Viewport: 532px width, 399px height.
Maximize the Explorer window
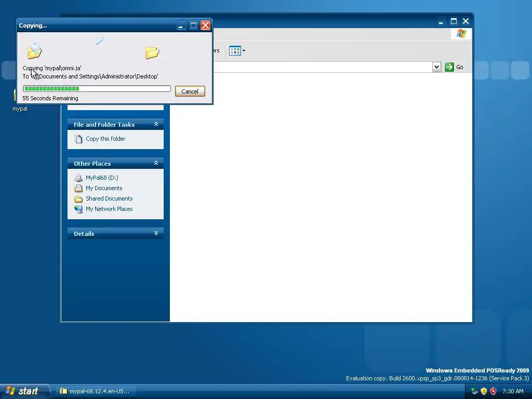point(454,21)
